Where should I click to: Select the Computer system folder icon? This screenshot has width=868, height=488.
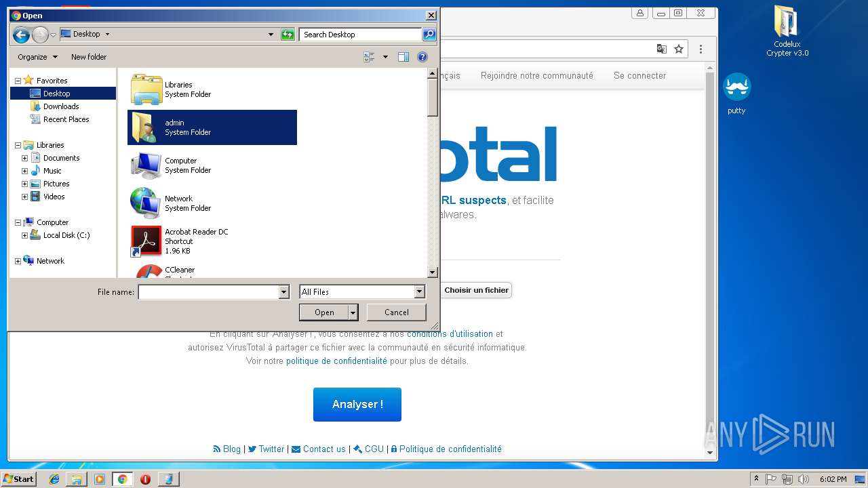(146, 165)
